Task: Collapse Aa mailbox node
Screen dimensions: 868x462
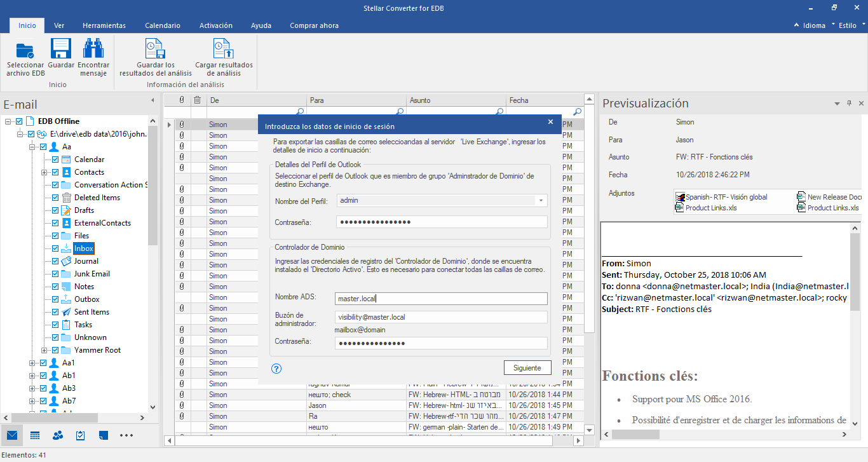Action: 32,147
